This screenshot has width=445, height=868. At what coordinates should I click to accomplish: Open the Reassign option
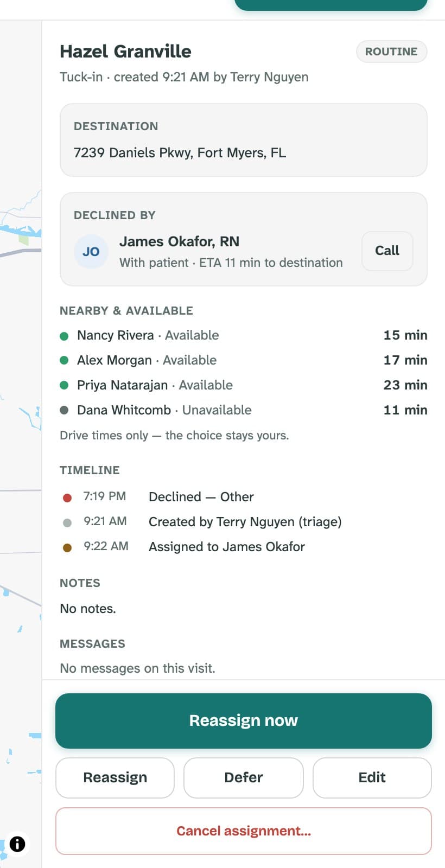click(115, 777)
